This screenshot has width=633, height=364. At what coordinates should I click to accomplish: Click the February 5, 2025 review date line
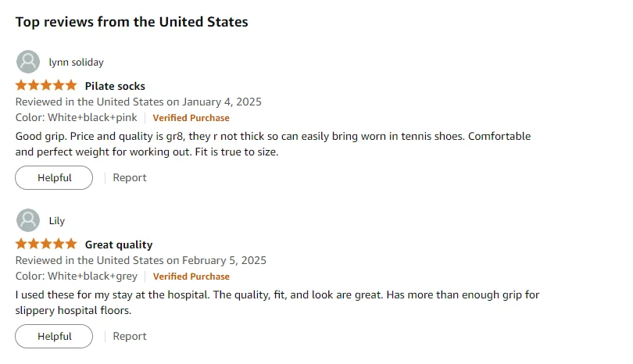(141, 260)
